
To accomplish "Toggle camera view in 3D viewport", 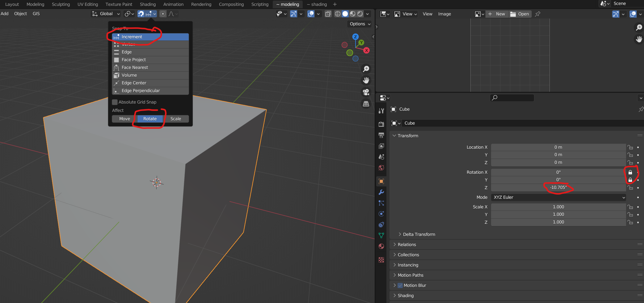I will click(x=366, y=92).
